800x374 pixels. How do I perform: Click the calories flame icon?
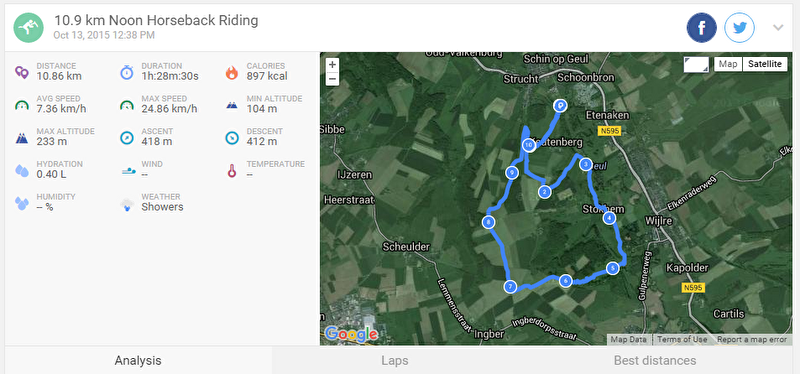tap(232, 72)
